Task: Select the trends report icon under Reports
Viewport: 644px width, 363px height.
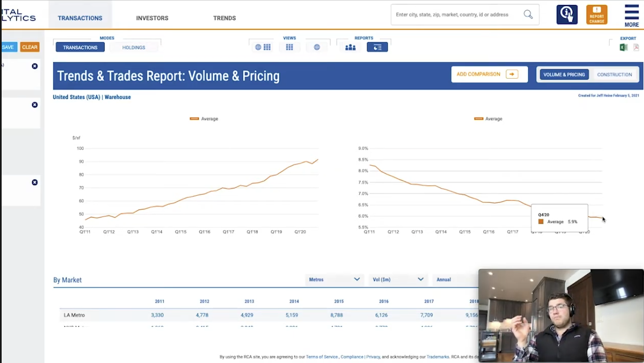Action: [x=377, y=47]
